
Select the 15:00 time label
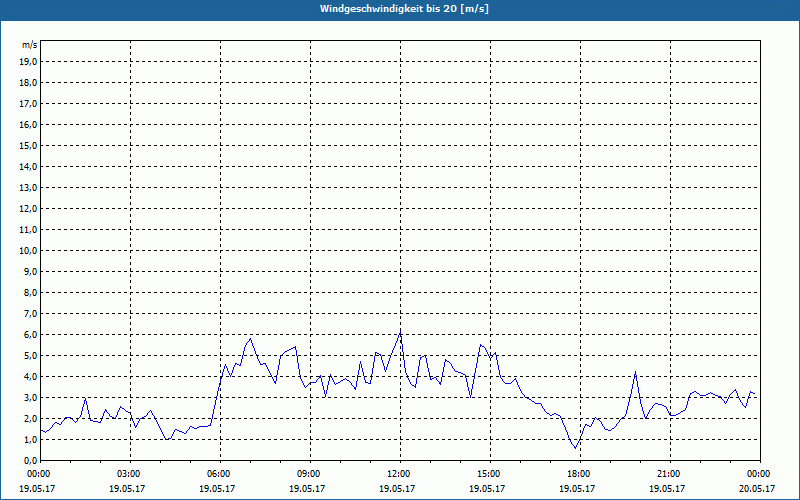(489, 474)
